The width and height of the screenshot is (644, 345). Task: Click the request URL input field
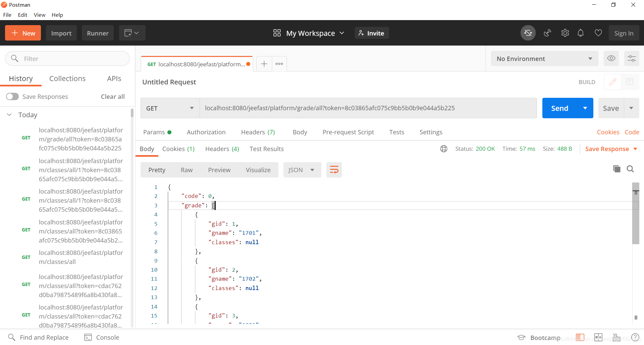point(368,108)
